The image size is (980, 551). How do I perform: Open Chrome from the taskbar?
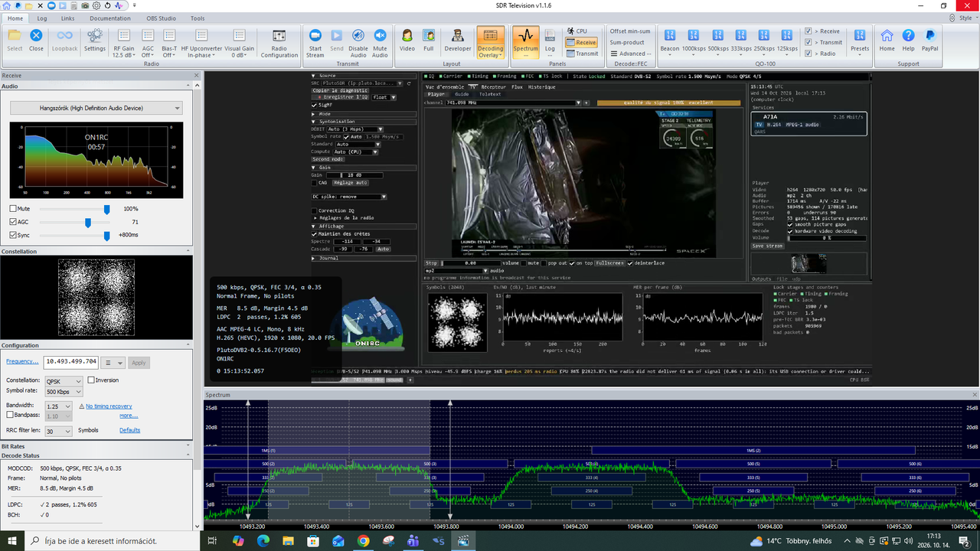[363, 540]
